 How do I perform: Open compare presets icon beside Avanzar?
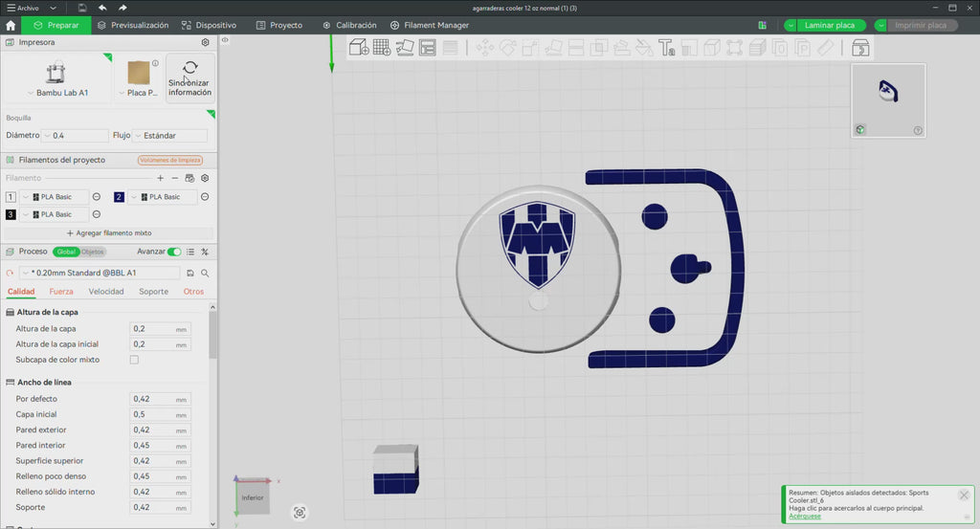[x=205, y=252]
